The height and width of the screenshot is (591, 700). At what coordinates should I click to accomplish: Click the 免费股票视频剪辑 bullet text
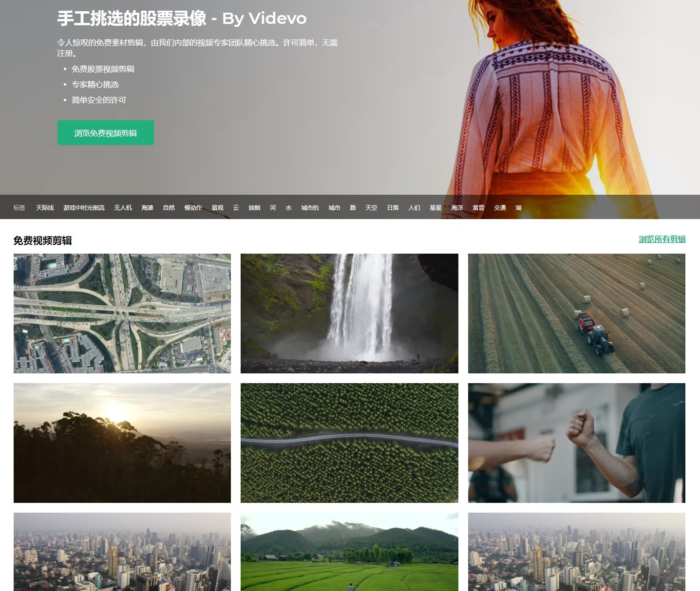103,69
